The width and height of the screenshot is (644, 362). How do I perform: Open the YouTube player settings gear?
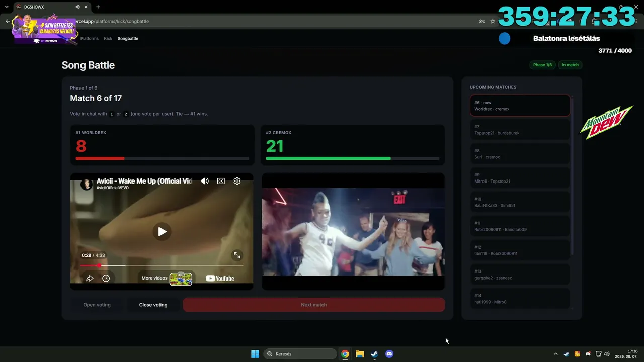pyautogui.click(x=237, y=181)
